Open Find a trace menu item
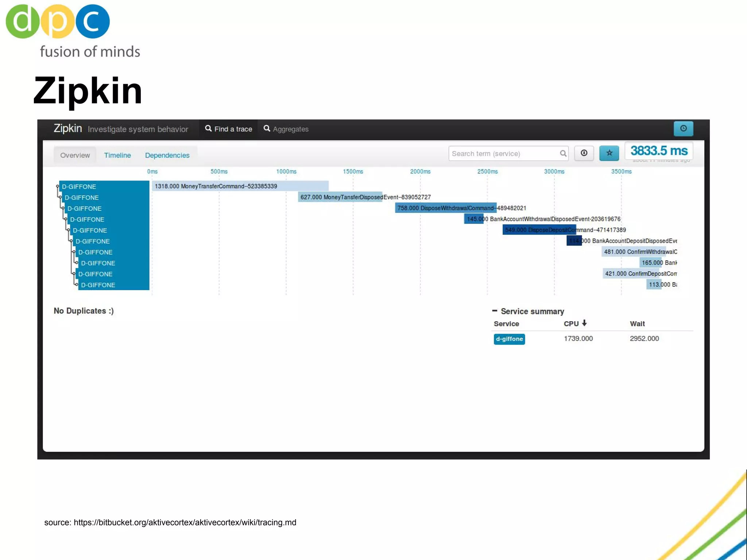The height and width of the screenshot is (560, 747). pos(229,129)
